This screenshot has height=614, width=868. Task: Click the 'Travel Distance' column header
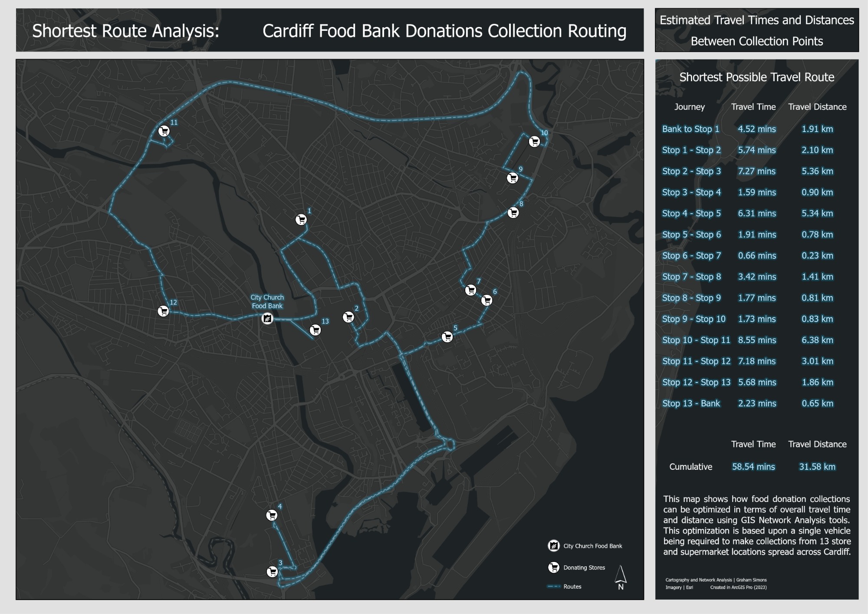pos(817,107)
